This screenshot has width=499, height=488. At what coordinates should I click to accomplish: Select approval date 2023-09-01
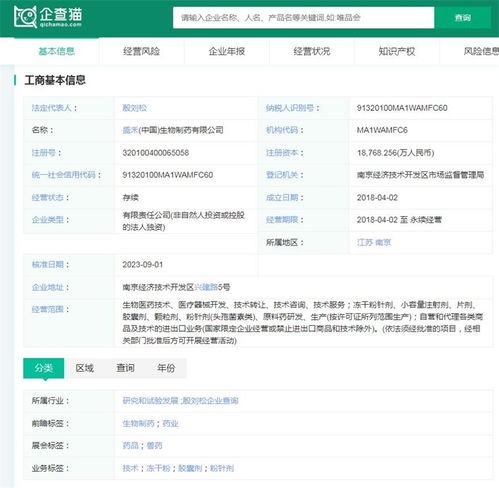click(143, 265)
